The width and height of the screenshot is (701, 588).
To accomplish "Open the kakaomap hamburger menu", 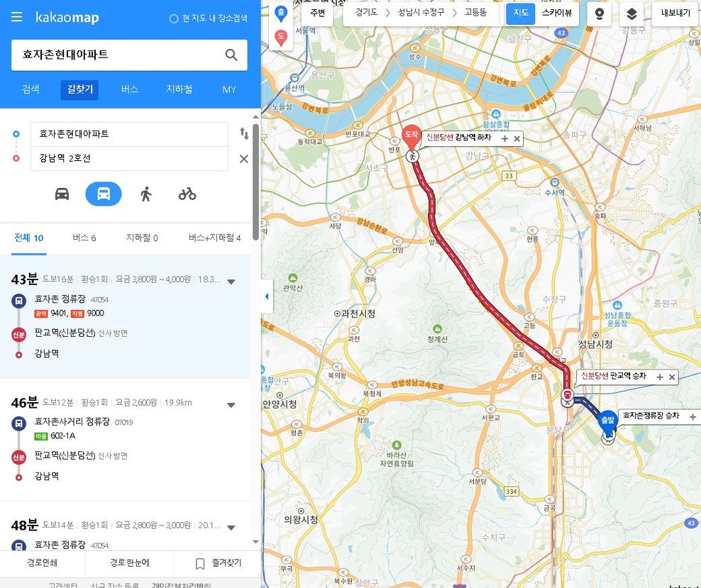I will pos(16,17).
